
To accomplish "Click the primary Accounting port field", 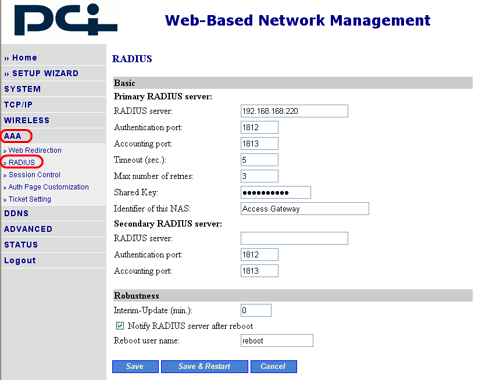I will [259, 144].
